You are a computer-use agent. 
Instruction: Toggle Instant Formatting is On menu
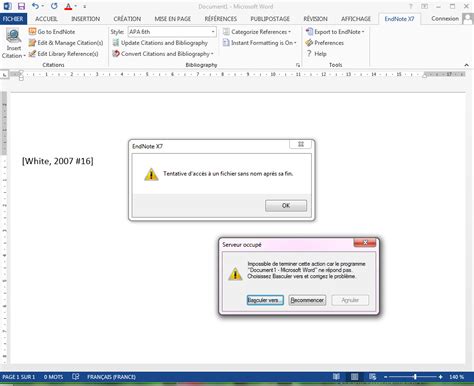tap(259, 43)
